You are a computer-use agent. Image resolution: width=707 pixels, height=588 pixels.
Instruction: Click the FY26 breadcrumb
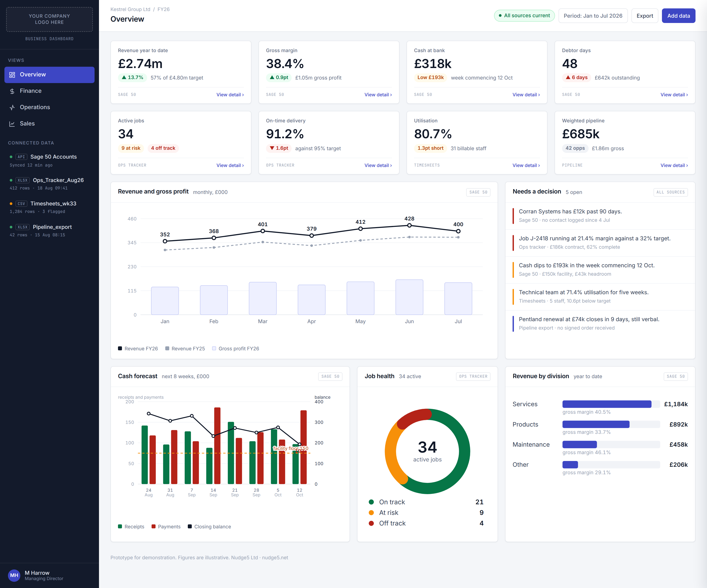164,9
